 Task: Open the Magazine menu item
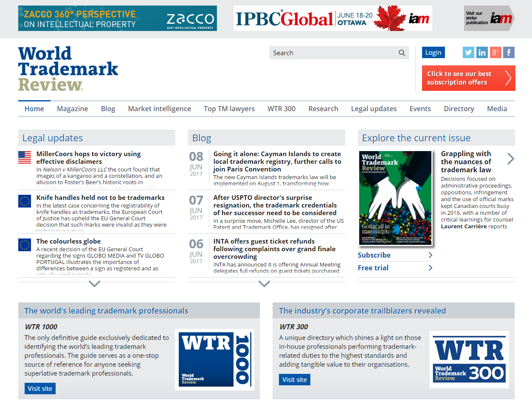tap(73, 109)
